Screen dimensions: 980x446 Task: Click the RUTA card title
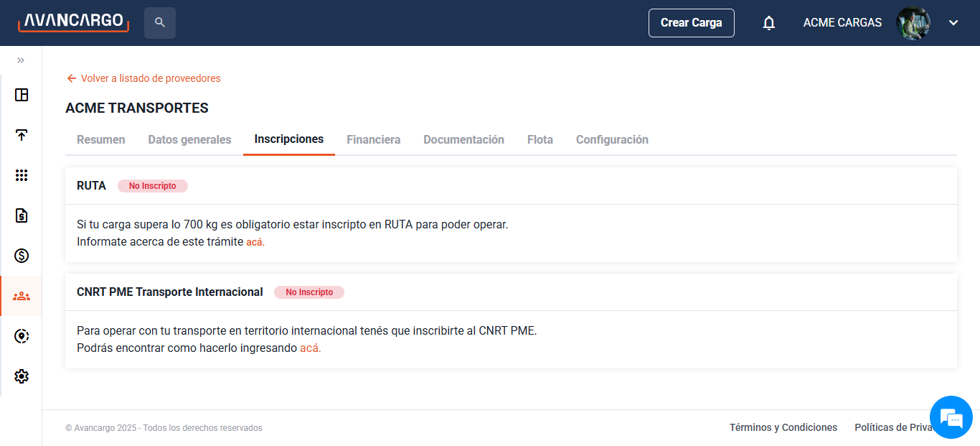point(91,186)
